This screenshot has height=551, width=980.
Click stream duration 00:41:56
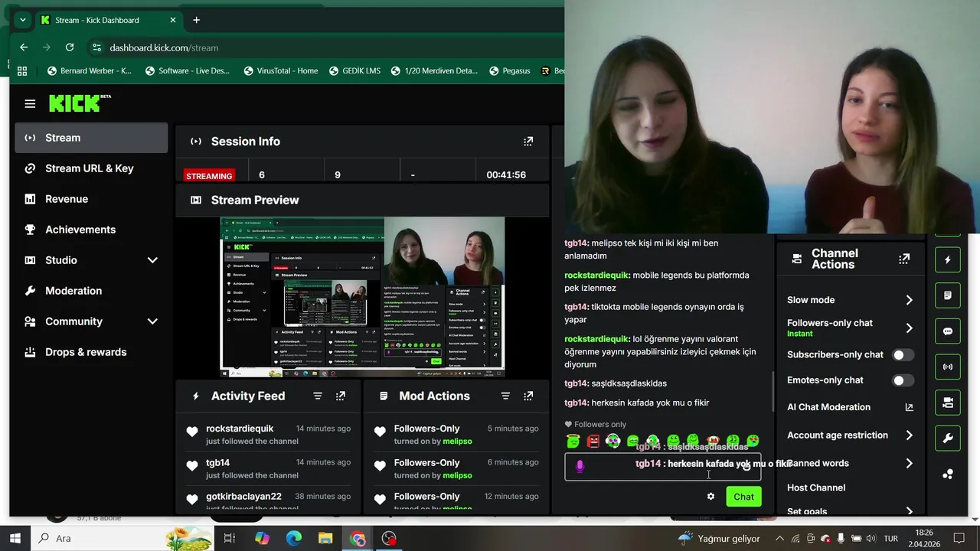(506, 174)
